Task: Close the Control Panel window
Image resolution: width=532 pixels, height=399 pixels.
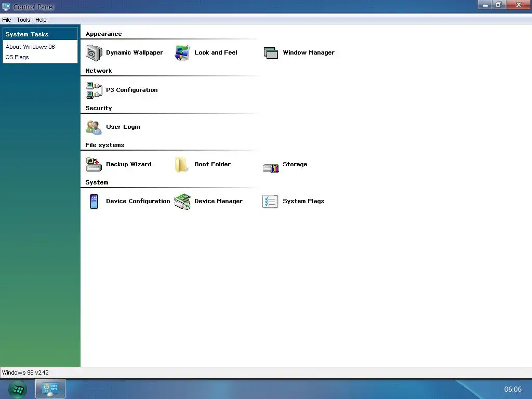Action: (518, 5)
